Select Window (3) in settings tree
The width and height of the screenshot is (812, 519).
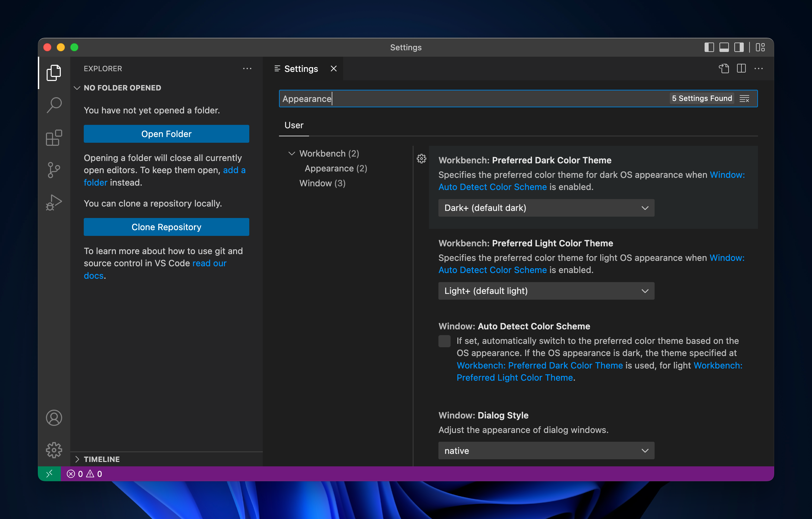click(322, 183)
